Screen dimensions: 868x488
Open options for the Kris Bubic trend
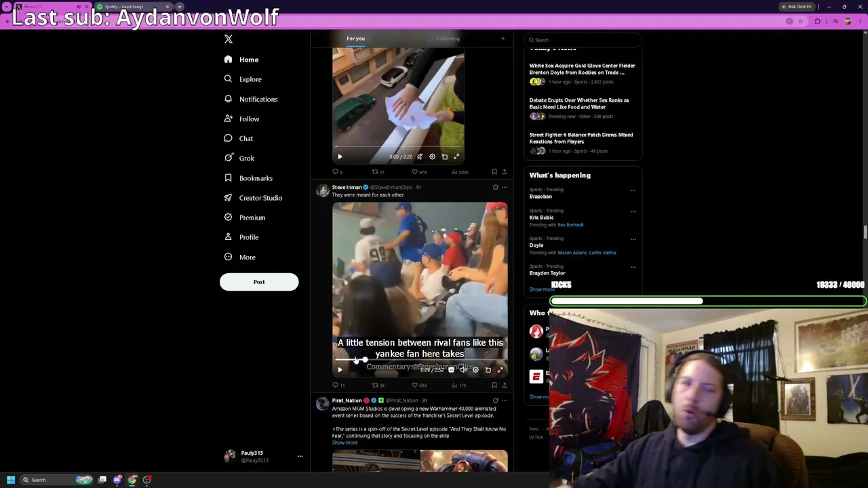coord(633,211)
